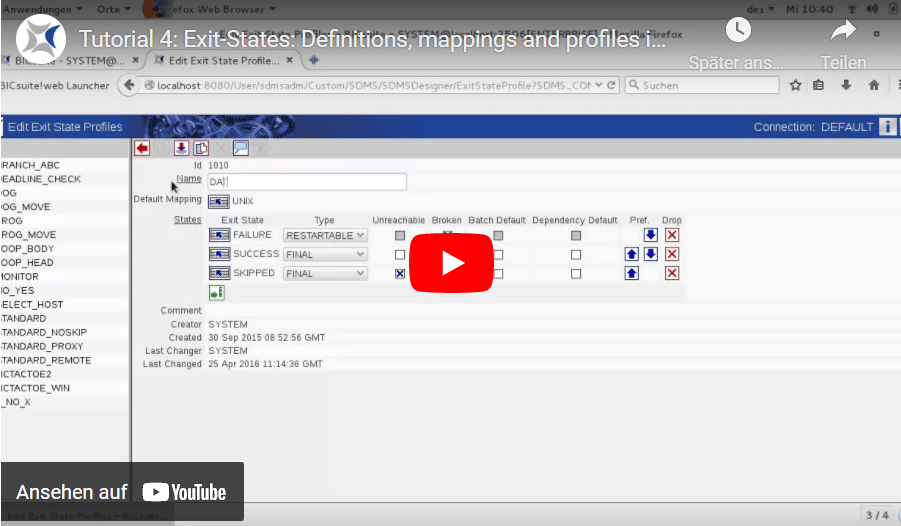Open the UNIX default mapping icon
Image resolution: width=901 pixels, height=526 pixels.
(x=218, y=201)
